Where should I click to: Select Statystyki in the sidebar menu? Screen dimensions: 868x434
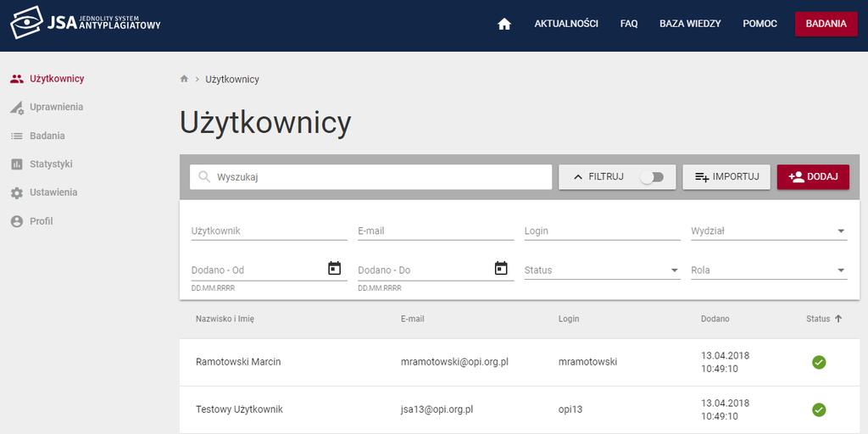click(51, 164)
